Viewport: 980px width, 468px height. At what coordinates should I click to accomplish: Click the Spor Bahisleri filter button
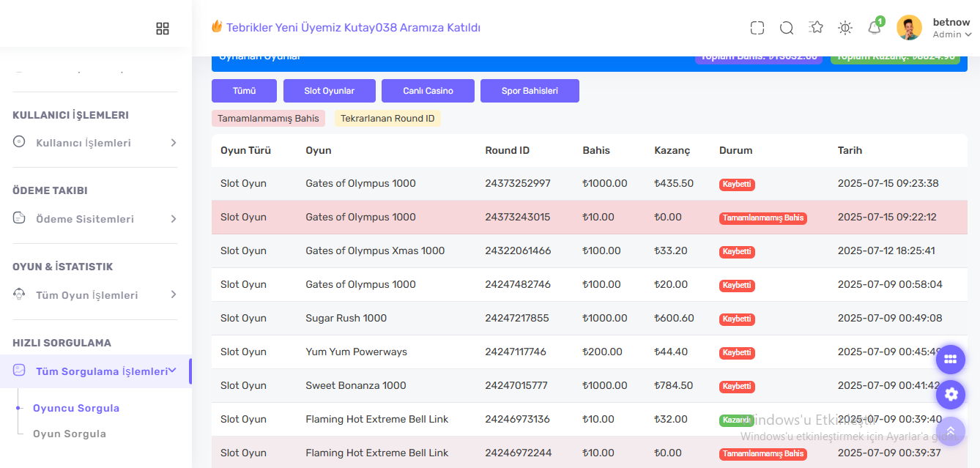530,91
